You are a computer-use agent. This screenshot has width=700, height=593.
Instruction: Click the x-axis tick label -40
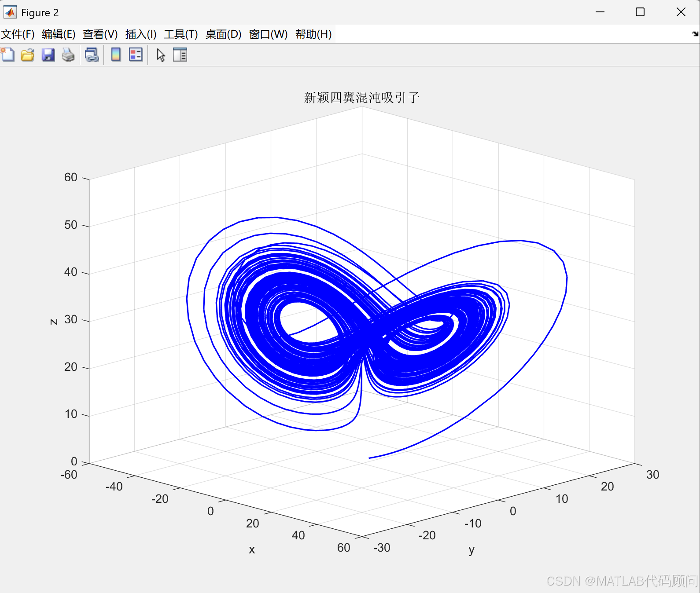point(114,487)
